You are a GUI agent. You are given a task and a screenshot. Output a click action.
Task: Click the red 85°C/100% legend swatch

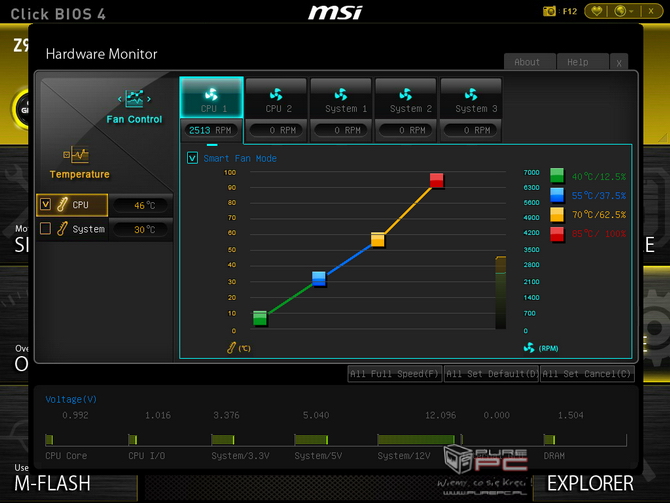coord(557,234)
